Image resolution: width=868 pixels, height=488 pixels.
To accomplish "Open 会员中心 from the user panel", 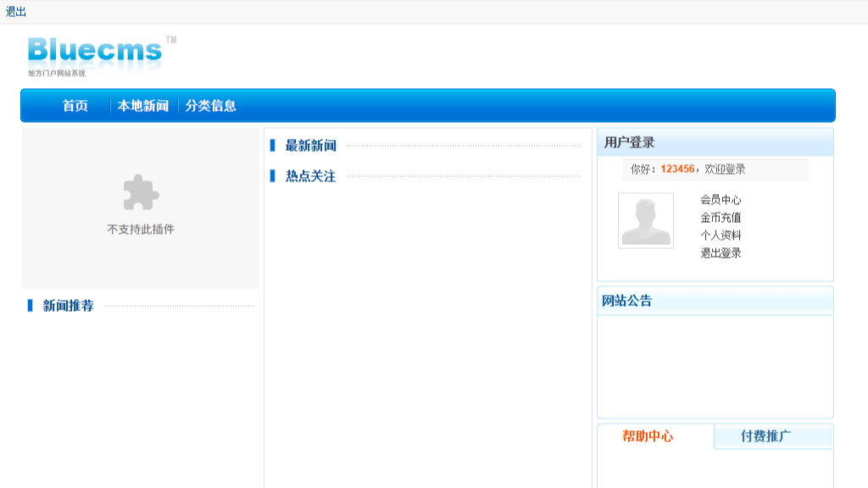I will 720,202.
